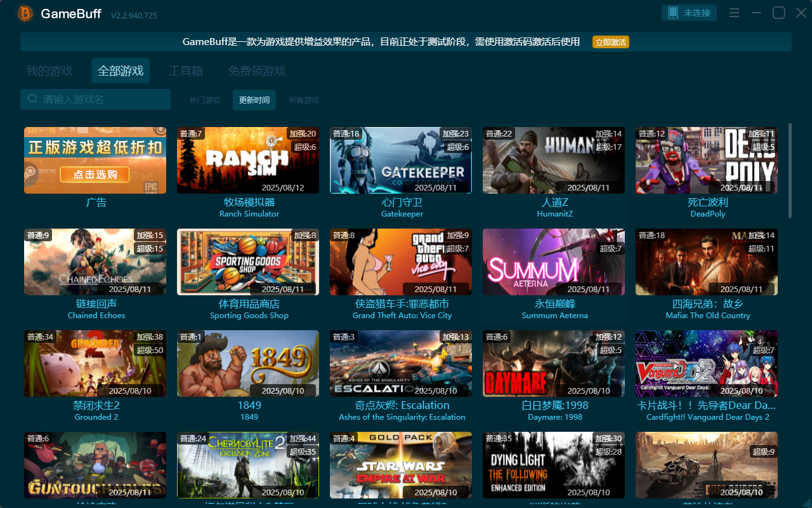This screenshot has height=508, width=812.
Task: Open Guntouchables game cover
Action: click(95, 465)
